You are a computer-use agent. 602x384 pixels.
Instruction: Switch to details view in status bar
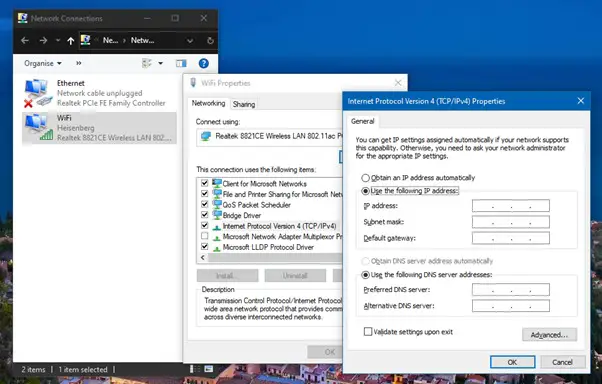click(x=195, y=369)
